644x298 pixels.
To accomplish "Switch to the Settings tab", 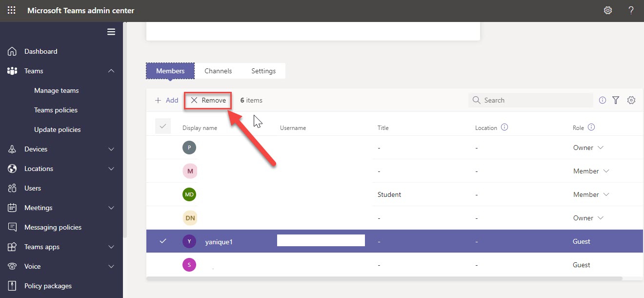I will click(x=263, y=71).
